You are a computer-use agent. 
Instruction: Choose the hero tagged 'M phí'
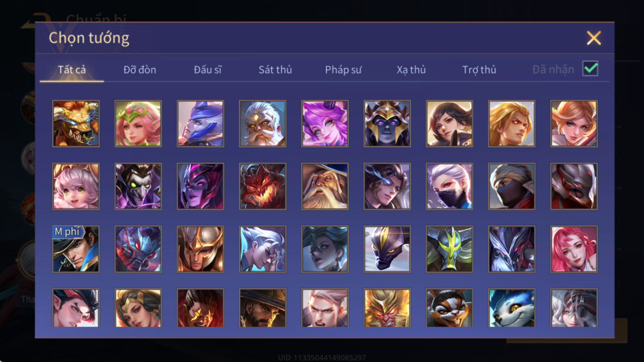pos(76,249)
